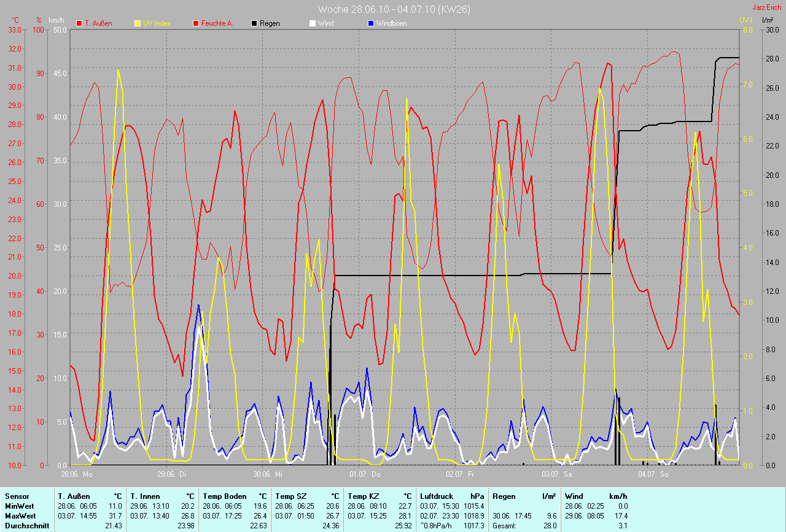Viewport: 786px width, 532px height.
Task: Click the MinWert row label
Action: tap(18, 506)
